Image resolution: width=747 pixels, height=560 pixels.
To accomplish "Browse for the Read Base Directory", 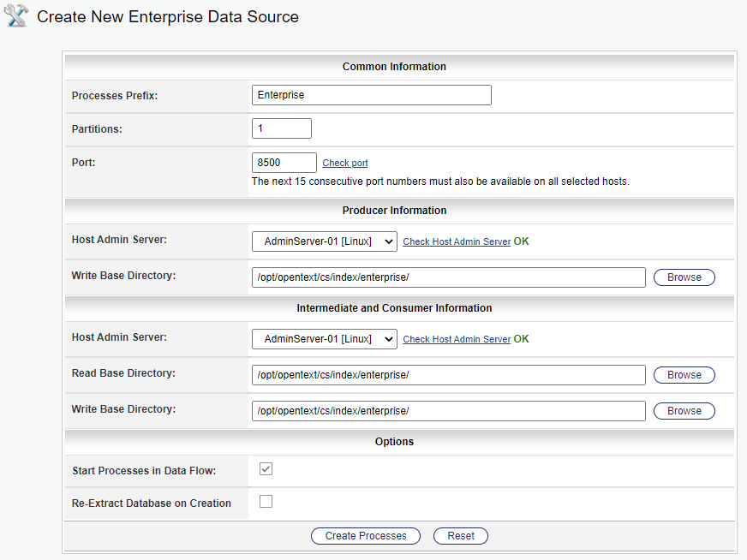I will (684, 375).
